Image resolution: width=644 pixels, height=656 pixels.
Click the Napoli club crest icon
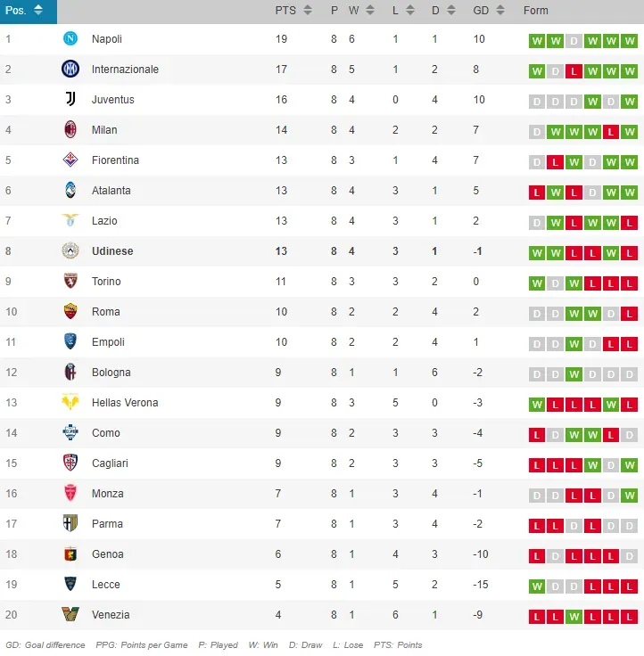coord(70,39)
